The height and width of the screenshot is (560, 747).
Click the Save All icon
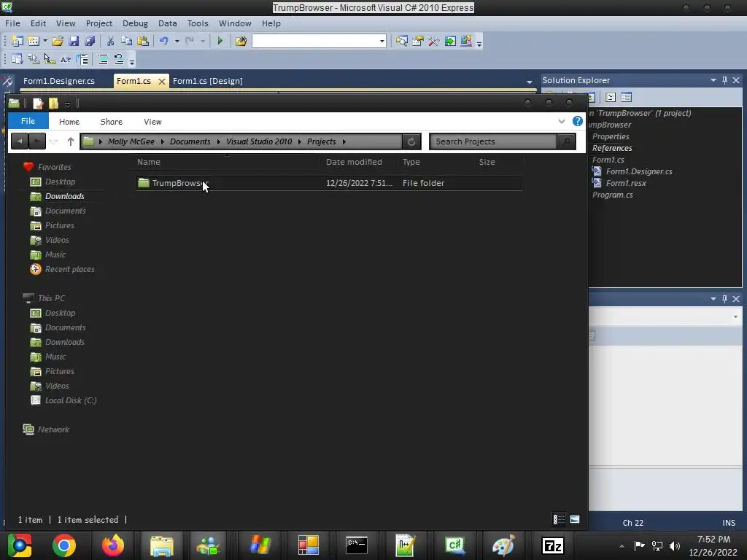90,41
